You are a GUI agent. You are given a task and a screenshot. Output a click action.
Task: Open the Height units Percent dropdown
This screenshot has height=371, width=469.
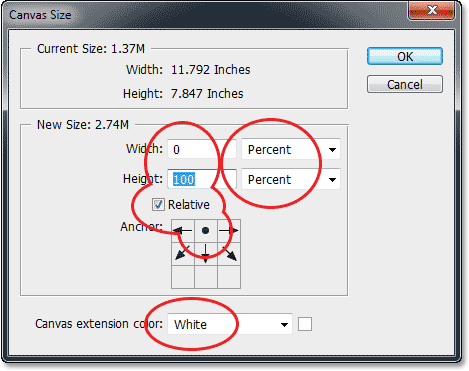(291, 179)
